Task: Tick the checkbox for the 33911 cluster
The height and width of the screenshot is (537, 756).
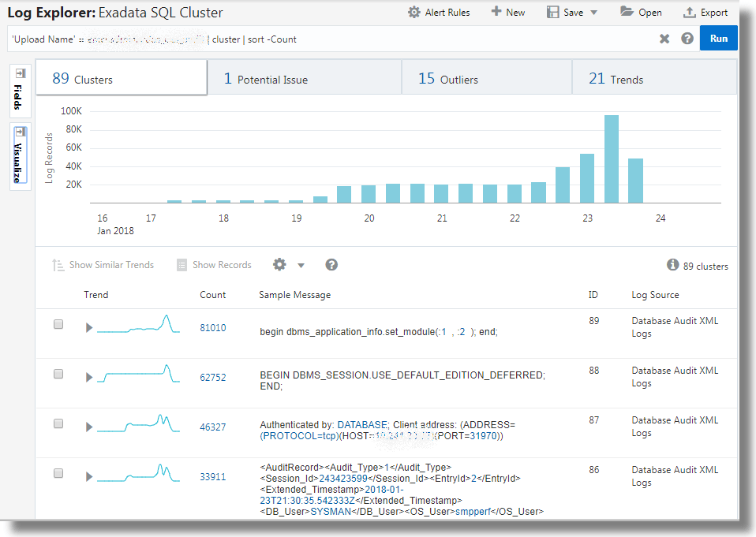Action: [x=58, y=473]
